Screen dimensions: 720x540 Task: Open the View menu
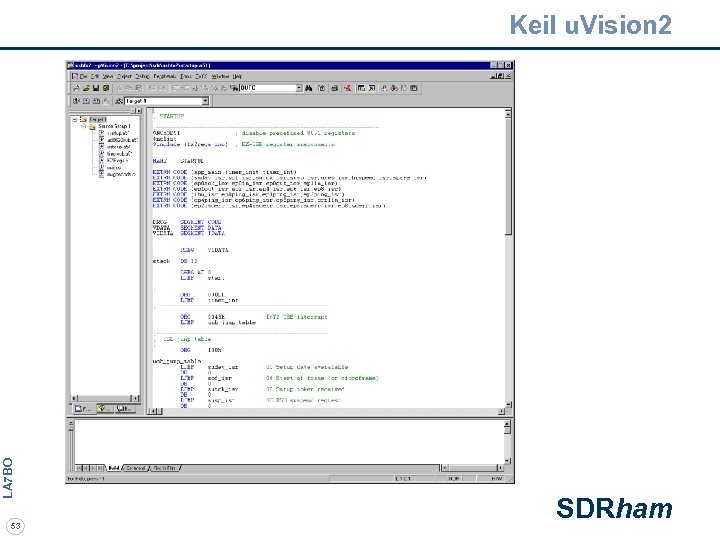(108, 76)
